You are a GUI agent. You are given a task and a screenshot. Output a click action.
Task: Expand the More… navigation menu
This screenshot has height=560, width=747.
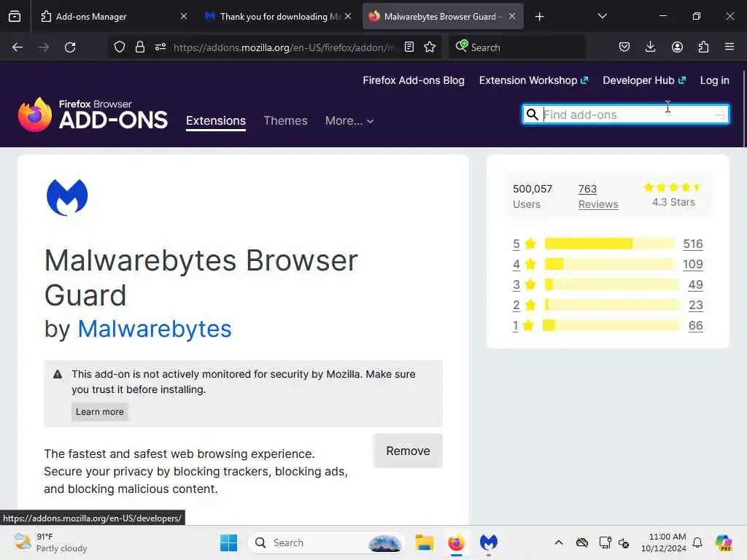349,121
